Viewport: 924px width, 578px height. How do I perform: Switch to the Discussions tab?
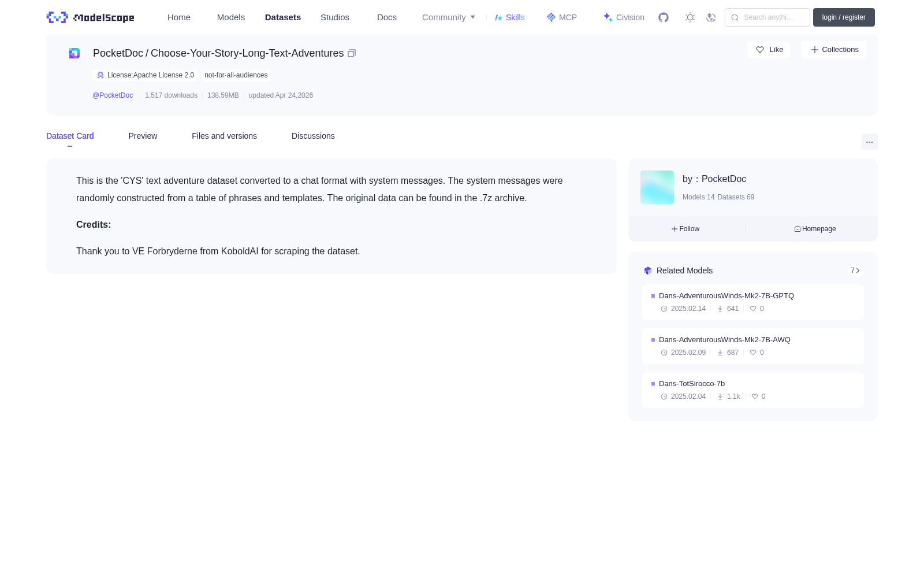click(x=313, y=136)
